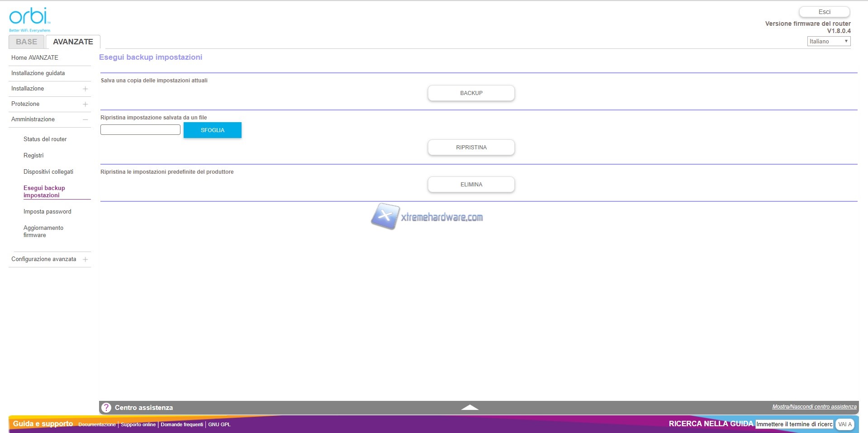Expand the Installazione menu section

[85, 89]
